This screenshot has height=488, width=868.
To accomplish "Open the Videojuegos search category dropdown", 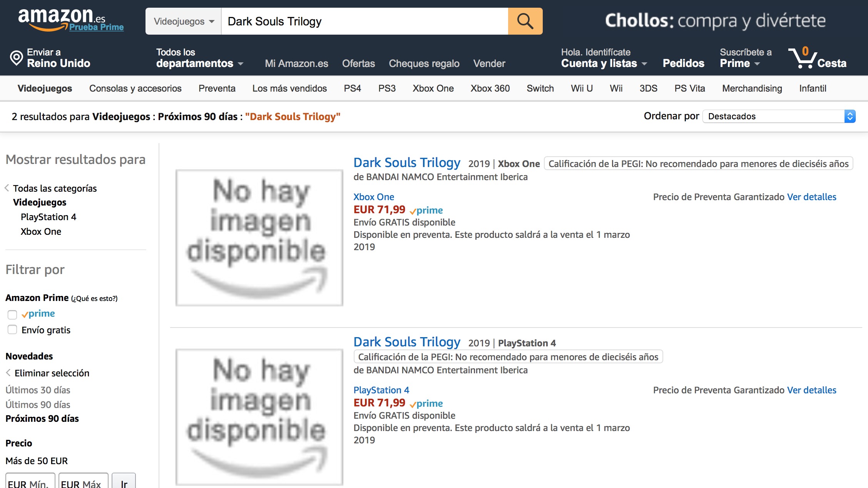I will pos(184,21).
